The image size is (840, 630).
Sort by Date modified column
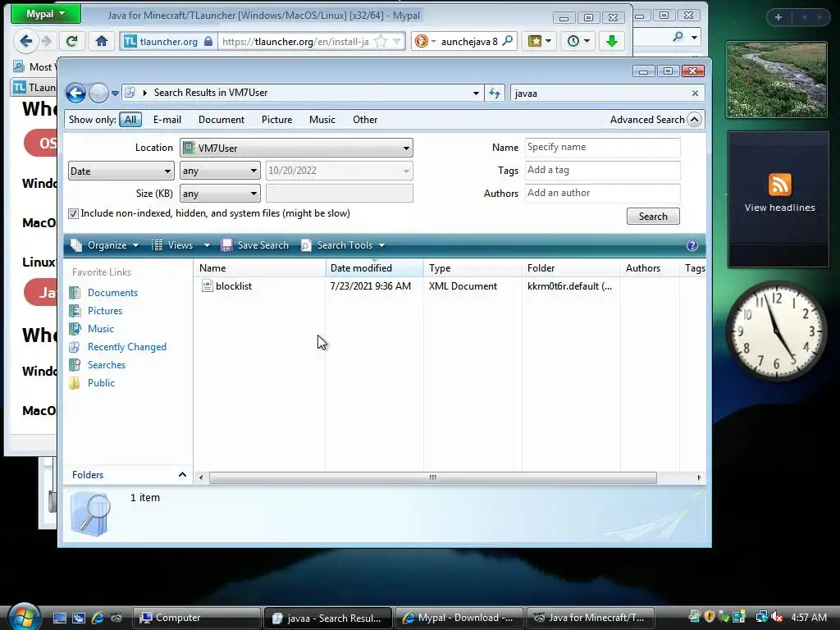pos(374,268)
